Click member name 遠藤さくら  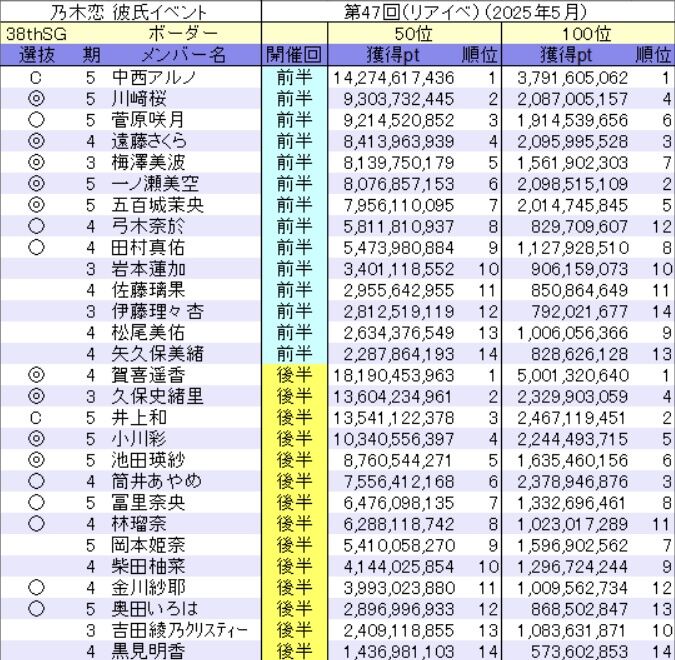tap(149, 141)
